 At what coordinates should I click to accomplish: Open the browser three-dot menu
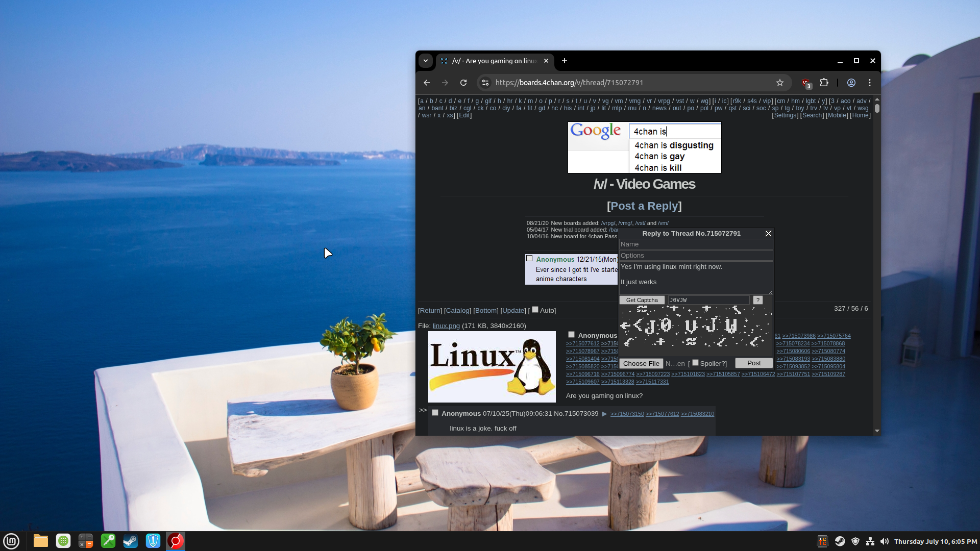pyautogui.click(x=870, y=83)
